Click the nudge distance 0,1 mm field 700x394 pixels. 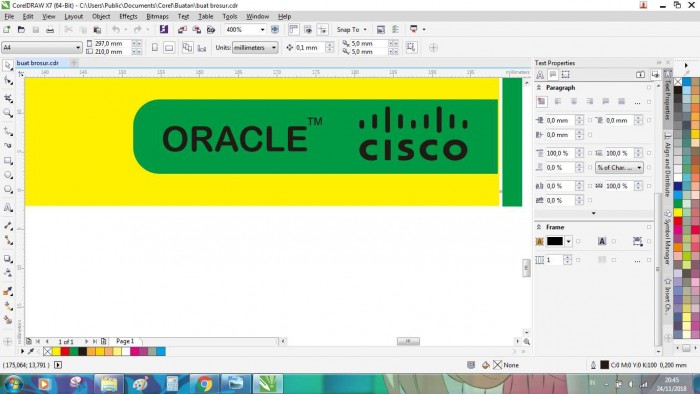tap(310, 47)
